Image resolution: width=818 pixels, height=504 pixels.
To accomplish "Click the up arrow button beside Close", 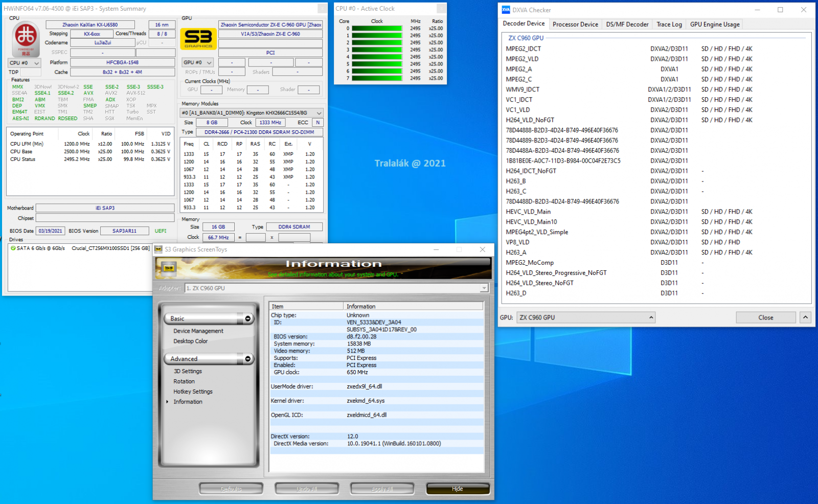I will [x=805, y=317].
